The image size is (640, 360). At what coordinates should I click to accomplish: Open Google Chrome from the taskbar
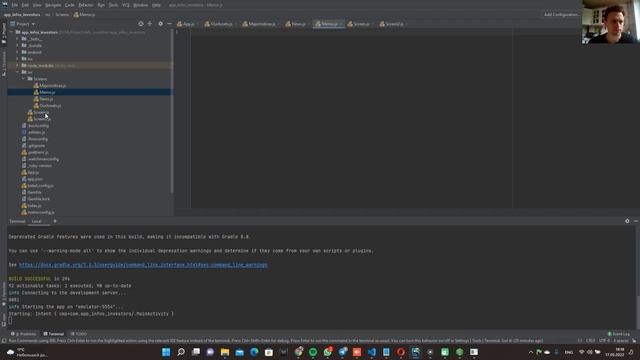coord(299,352)
